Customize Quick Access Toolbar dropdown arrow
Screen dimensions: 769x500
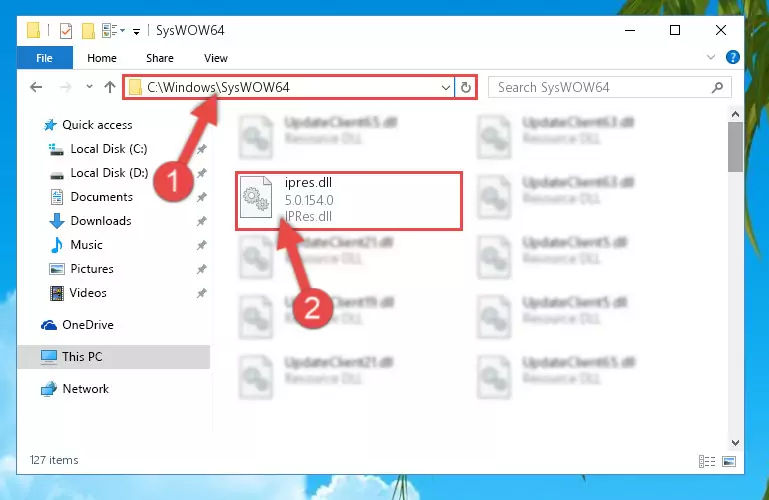point(136,31)
